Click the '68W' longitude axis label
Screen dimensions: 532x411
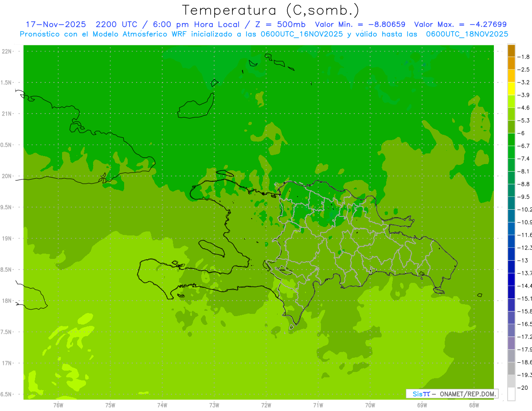(x=474, y=405)
